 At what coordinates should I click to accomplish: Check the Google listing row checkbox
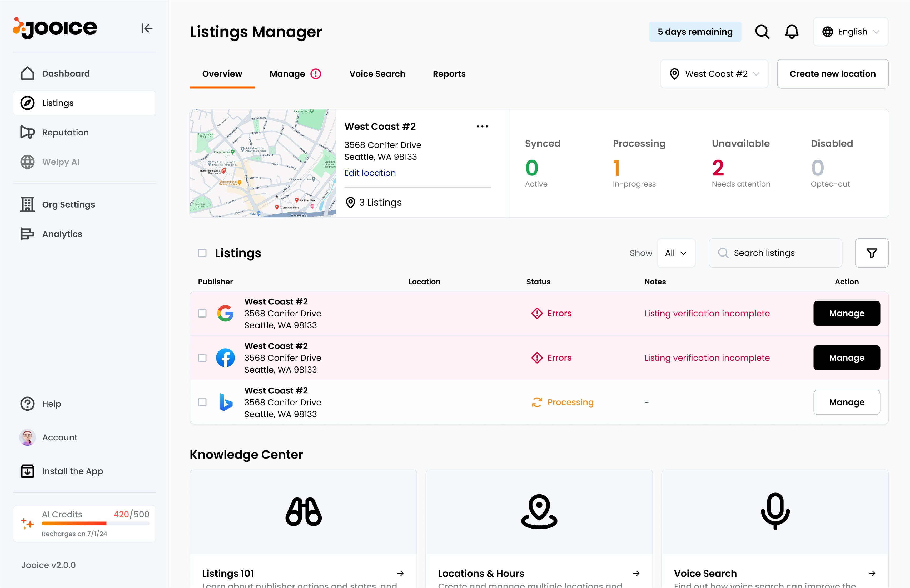[202, 314]
